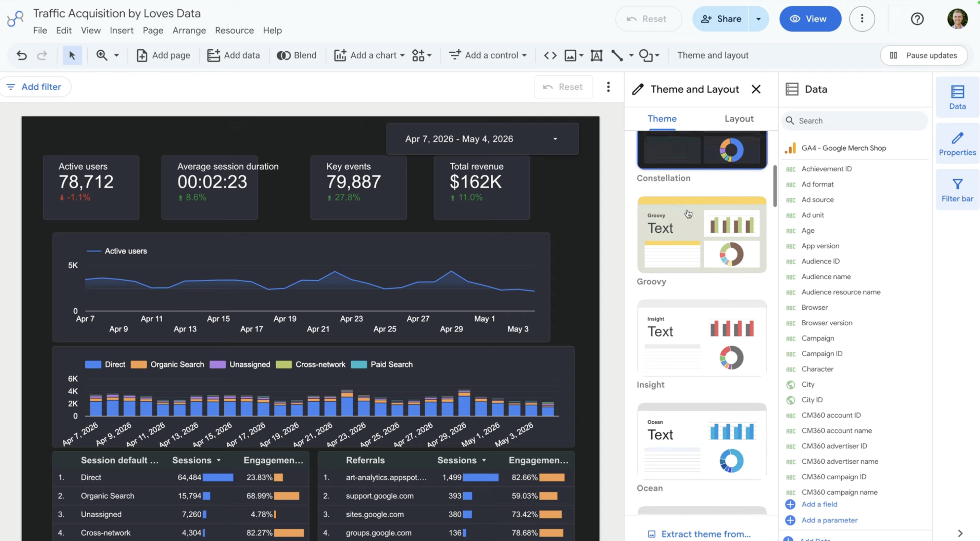980x541 pixels.
Task: Click the Blend data button
Action: pyautogui.click(x=296, y=55)
